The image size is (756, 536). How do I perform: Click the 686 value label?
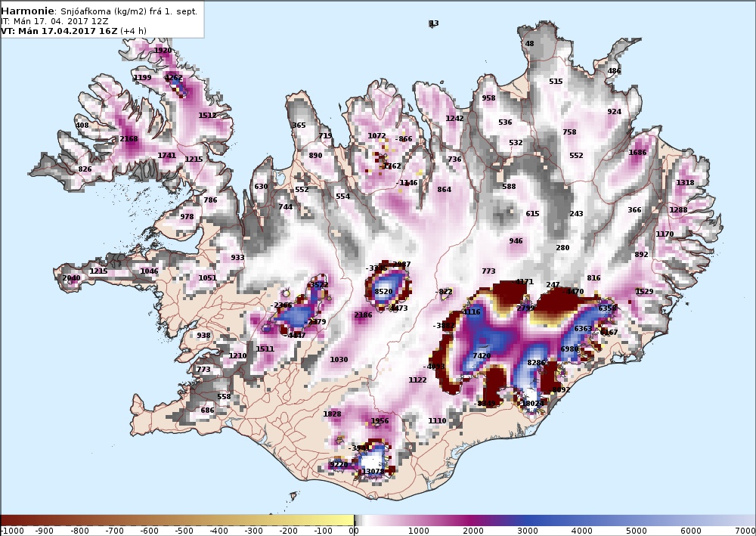(x=207, y=411)
